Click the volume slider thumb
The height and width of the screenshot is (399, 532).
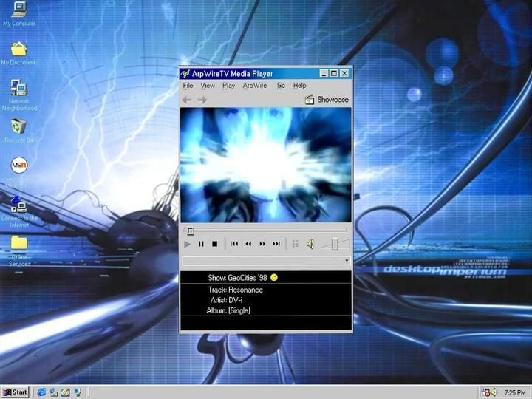pos(335,244)
